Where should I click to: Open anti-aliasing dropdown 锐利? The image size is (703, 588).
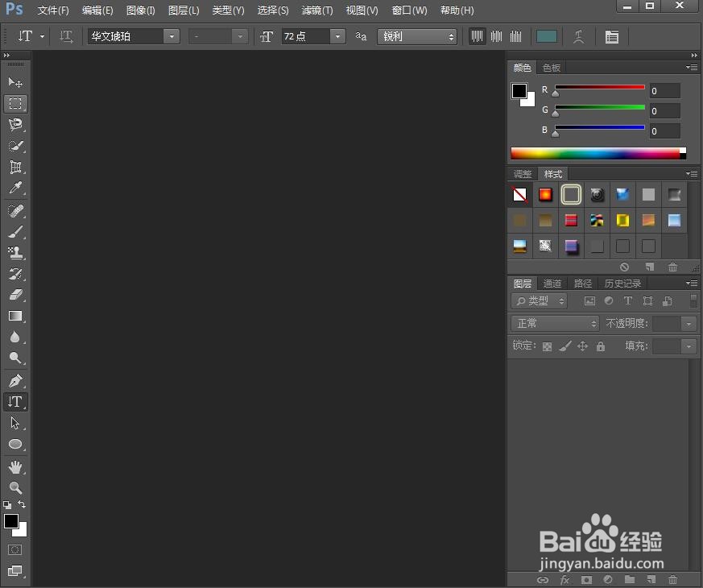click(417, 36)
